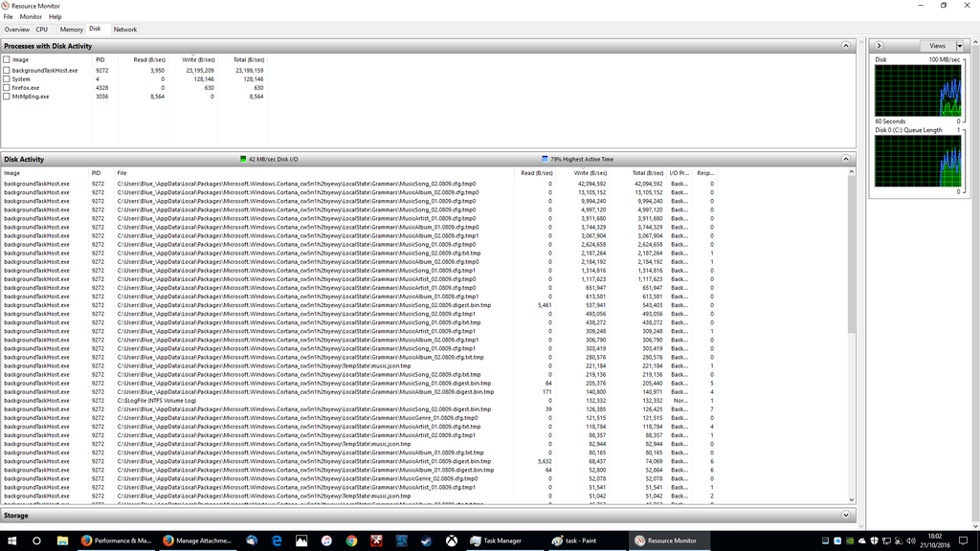Launch iTunes from the taskbar
This screenshot has width=980, height=551.
click(x=326, y=541)
